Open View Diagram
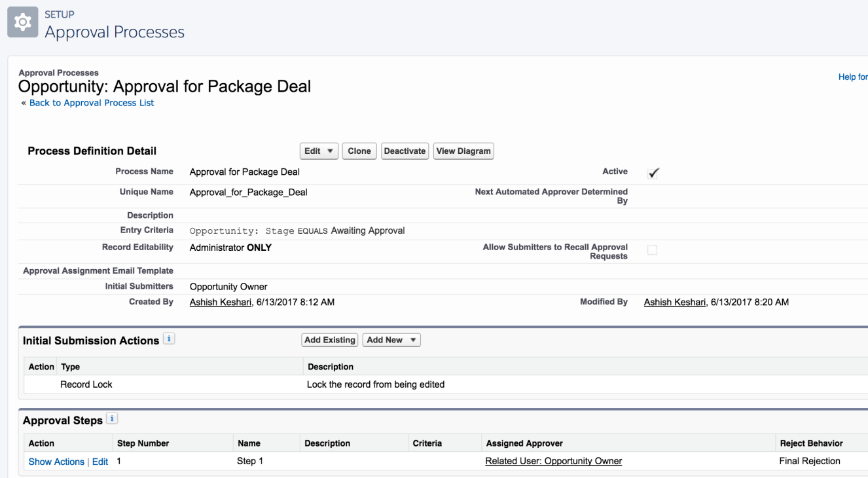 (x=463, y=151)
